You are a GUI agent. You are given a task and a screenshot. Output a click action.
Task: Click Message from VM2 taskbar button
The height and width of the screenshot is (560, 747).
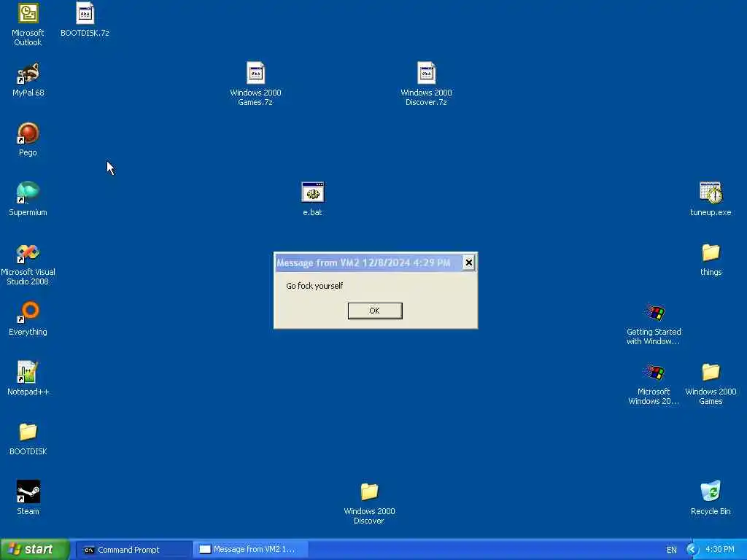pos(250,550)
